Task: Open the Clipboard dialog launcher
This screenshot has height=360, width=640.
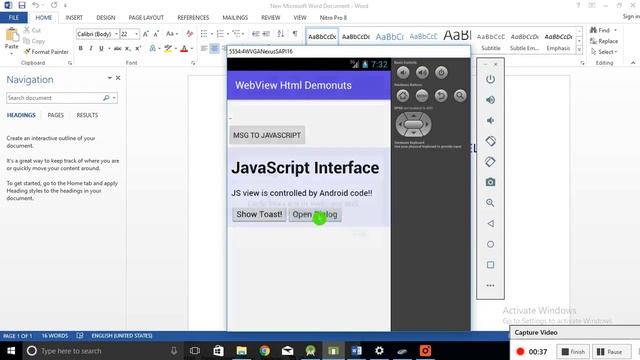Action: [x=70, y=63]
